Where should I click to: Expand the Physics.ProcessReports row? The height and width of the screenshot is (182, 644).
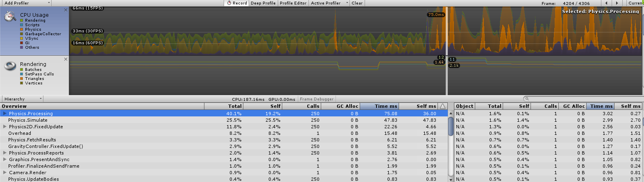pyautogui.click(x=5, y=153)
